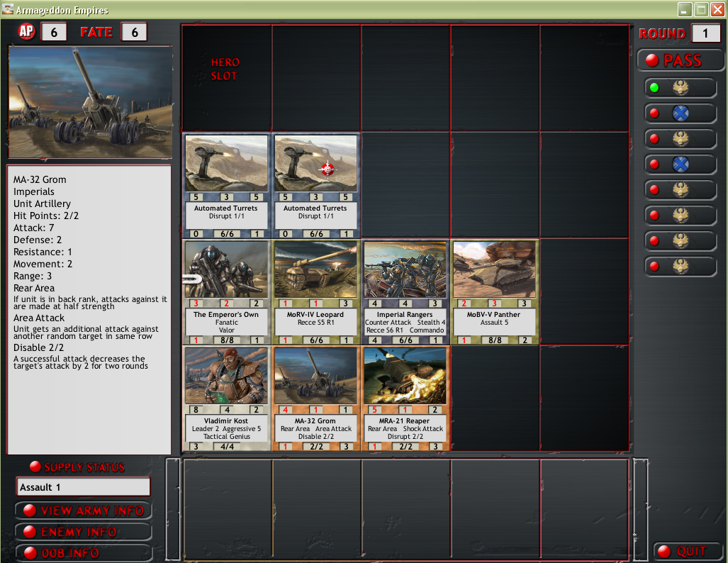Viewport: 728px width, 563px height.
Task: Open the OOB Info screen
Action: click(x=84, y=553)
